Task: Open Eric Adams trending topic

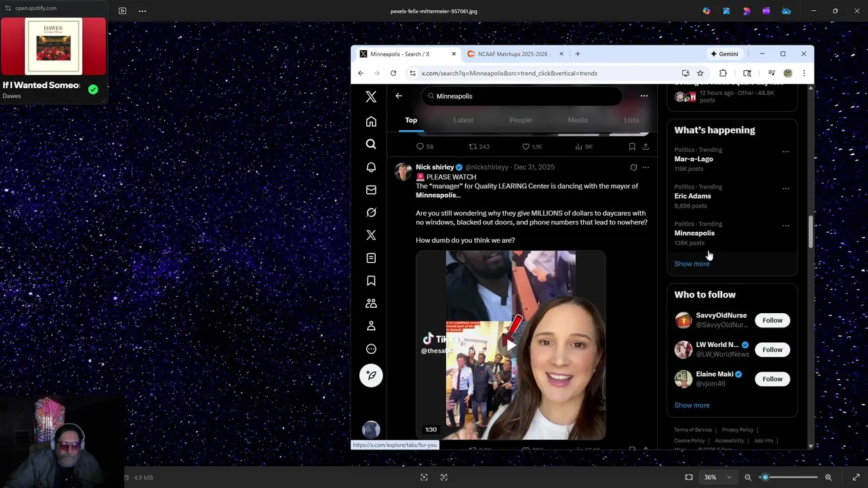Action: pyautogui.click(x=692, y=196)
